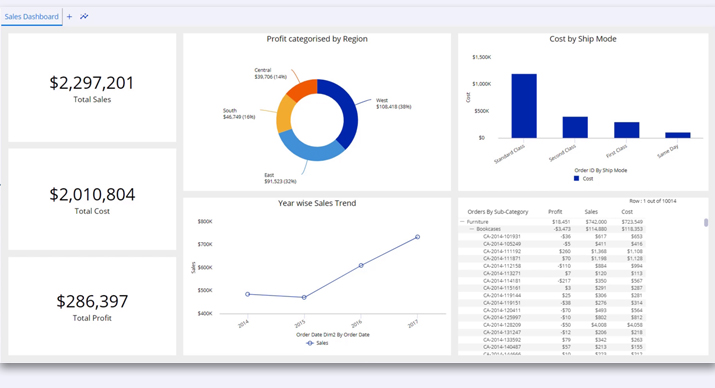Viewport: 715px width, 388px height.
Task: Collapse the Bookcases sub-category row
Action: [x=472, y=229]
